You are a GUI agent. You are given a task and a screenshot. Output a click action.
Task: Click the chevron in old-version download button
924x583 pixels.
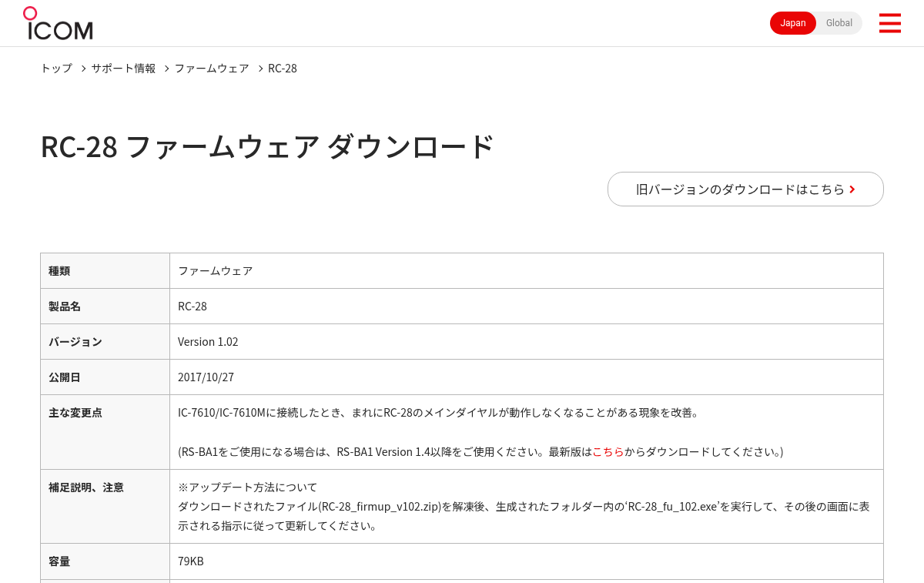(x=852, y=189)
